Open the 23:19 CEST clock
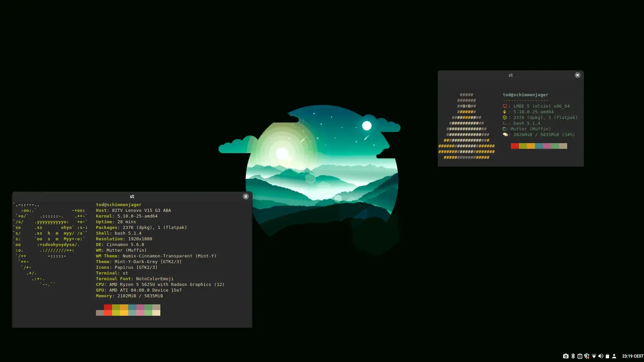Screen dimensions: 644x362 tap(632, 356)
